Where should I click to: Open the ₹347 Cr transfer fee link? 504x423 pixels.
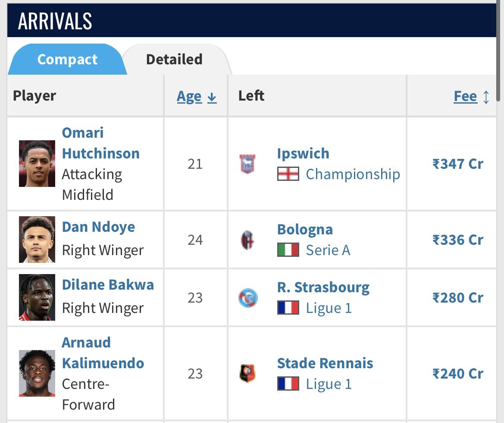[458, 164]
